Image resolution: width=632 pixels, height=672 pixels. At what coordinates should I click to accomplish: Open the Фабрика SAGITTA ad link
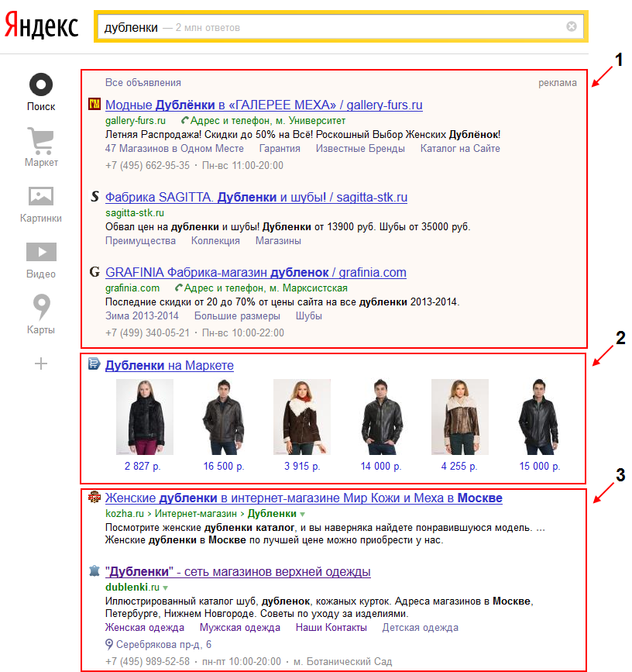coord(256,198)
